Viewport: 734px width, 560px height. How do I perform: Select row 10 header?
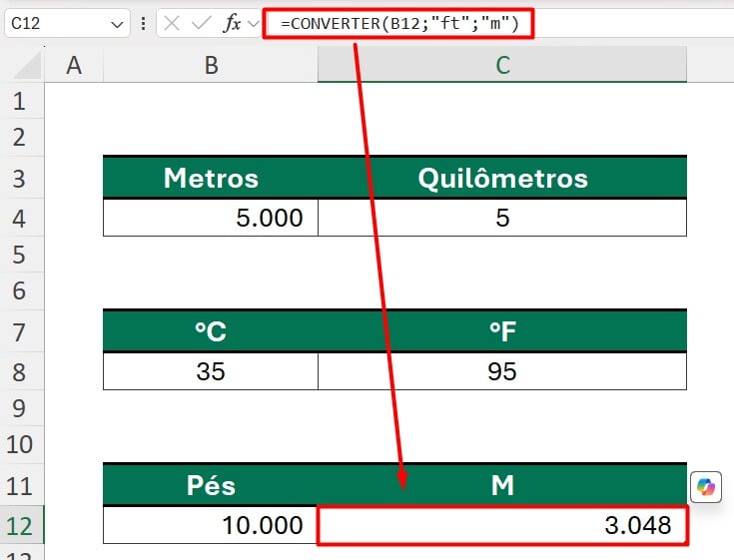[22, 444]
